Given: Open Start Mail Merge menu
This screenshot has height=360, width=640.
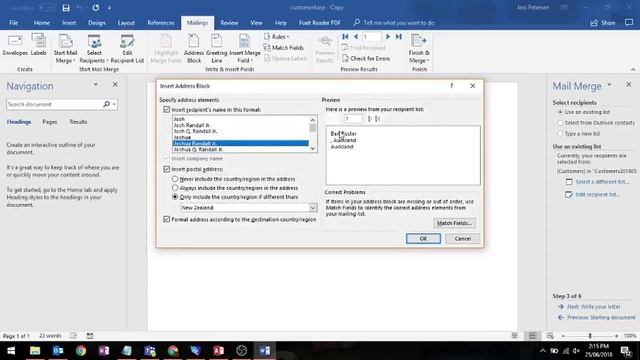Looking at the screenshot, I should tap(65, 49).
